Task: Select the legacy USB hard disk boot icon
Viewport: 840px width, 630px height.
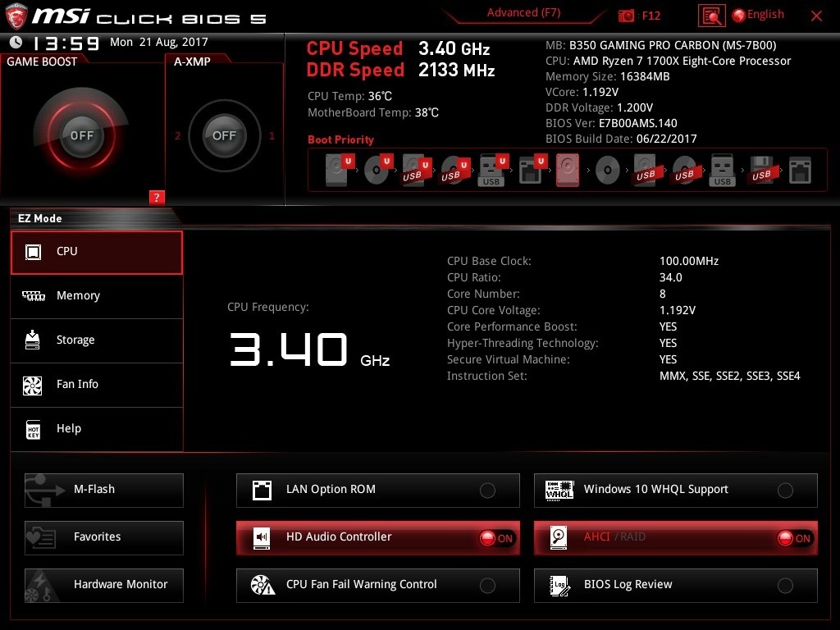Action: [x=646, y=170]
